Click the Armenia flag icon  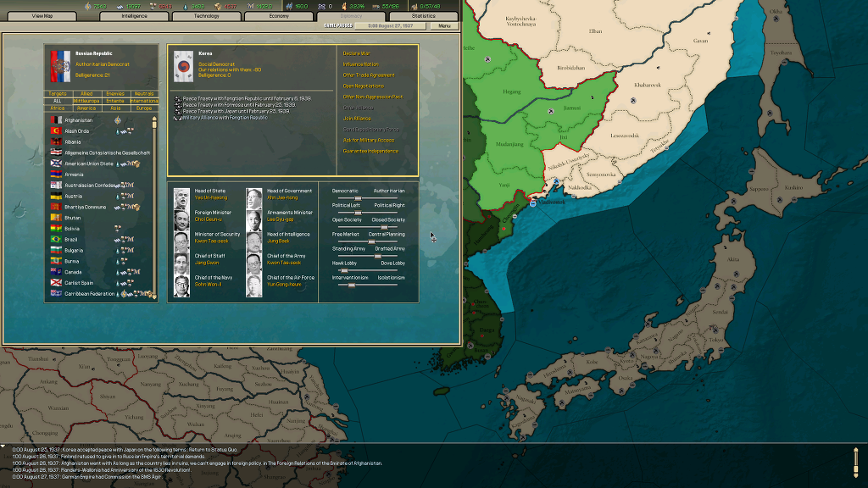click(x=56, y=175)
